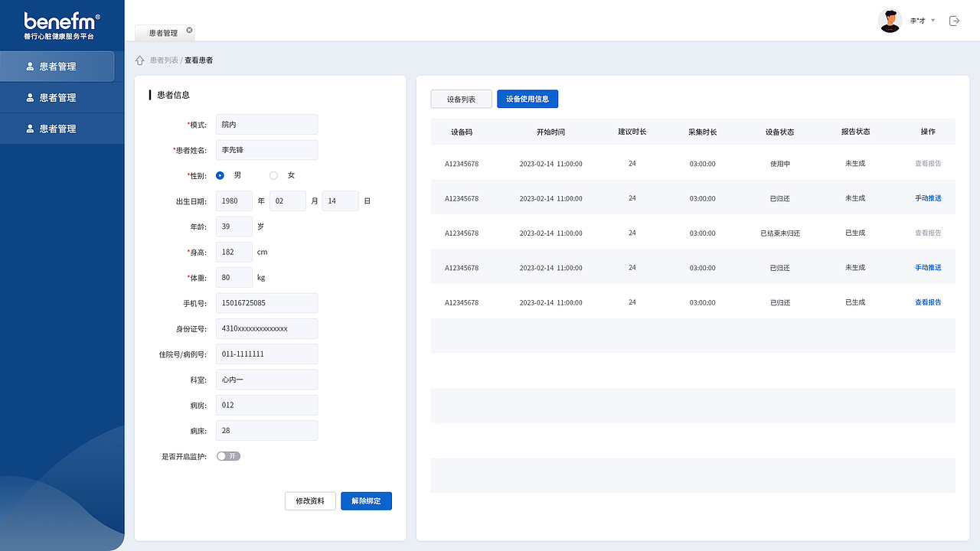This screenshot has width=980, height=551.
Task: Click the 解除绑定 button
Action: point(366,501)
